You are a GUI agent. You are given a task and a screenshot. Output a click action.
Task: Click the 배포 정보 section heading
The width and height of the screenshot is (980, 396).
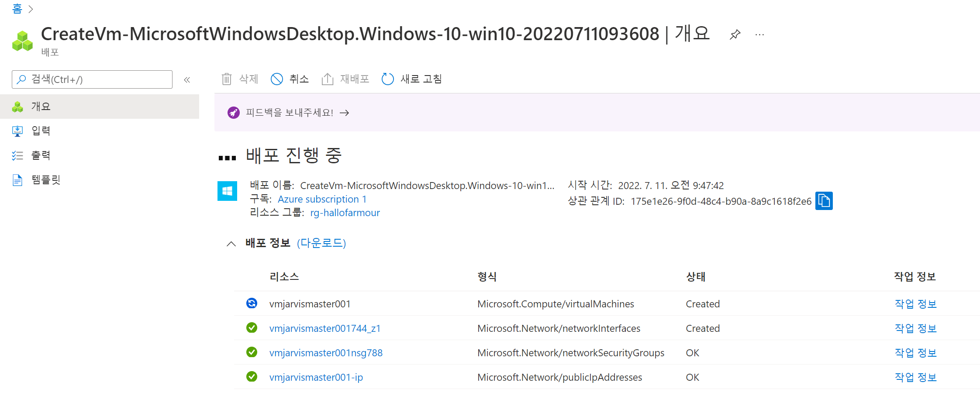click(268, 243)
